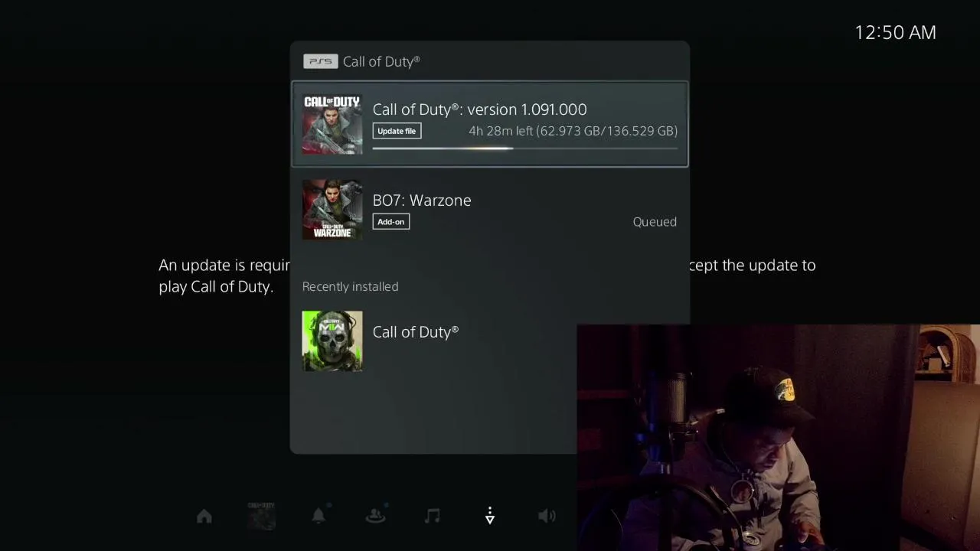
Task: Open recently installed Call of Duty entry
Action: click(490, 341)
